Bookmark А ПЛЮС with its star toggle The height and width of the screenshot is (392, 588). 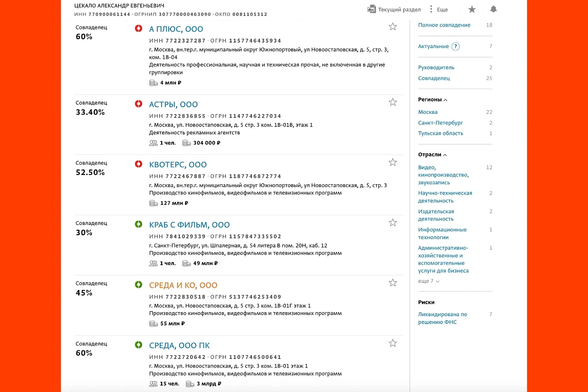[392, 26]
